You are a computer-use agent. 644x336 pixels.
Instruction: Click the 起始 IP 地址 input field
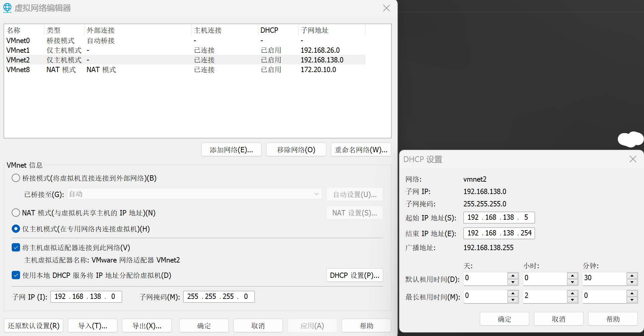click(499, 217)
